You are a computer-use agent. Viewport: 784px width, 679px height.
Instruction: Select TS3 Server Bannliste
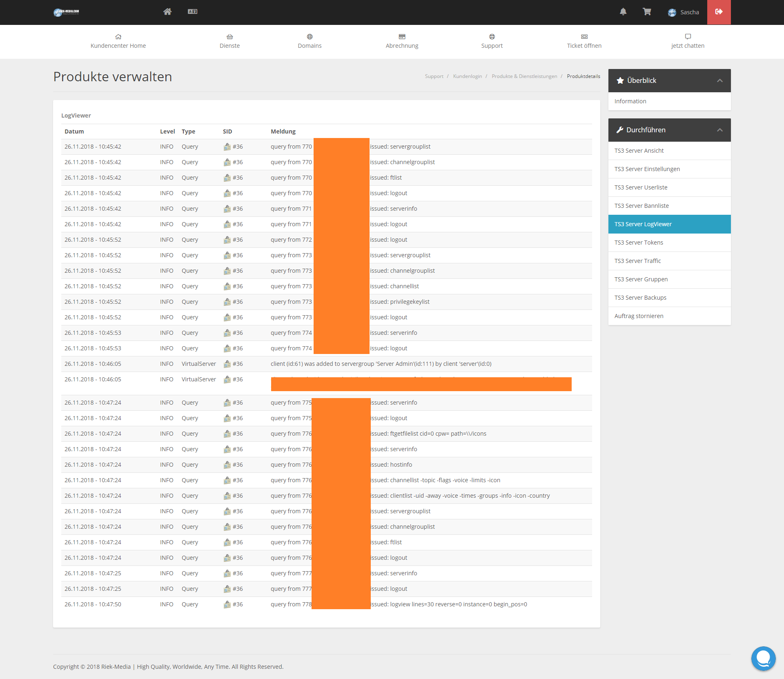641,206
